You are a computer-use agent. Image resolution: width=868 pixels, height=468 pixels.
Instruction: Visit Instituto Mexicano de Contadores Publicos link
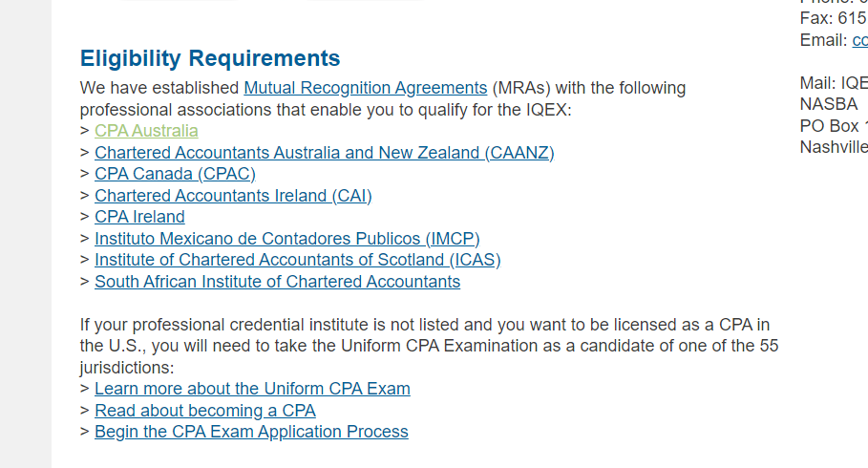286,239
